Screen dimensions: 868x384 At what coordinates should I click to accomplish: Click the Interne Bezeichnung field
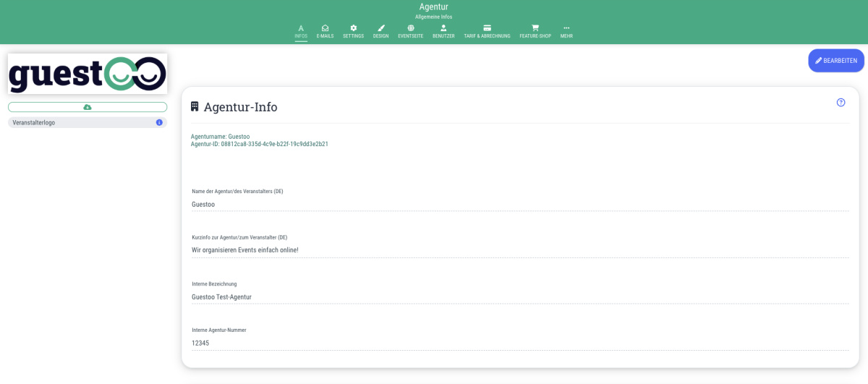(x=520, y=297)
